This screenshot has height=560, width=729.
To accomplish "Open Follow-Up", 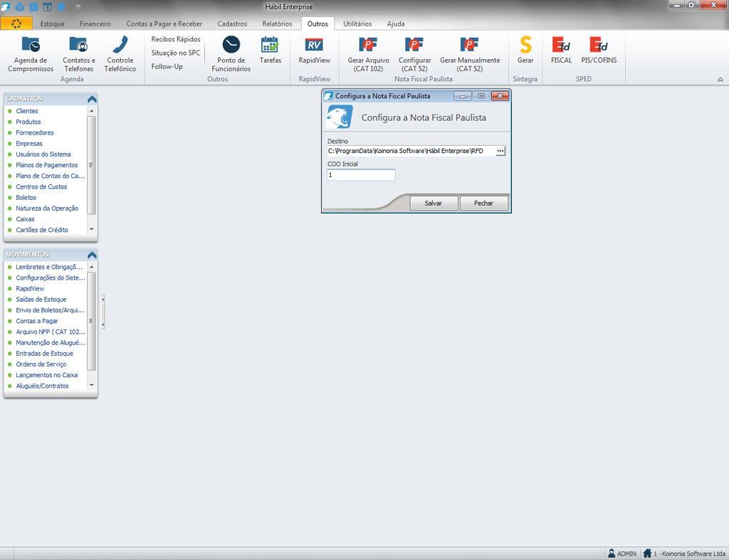I will click(167, 66).
